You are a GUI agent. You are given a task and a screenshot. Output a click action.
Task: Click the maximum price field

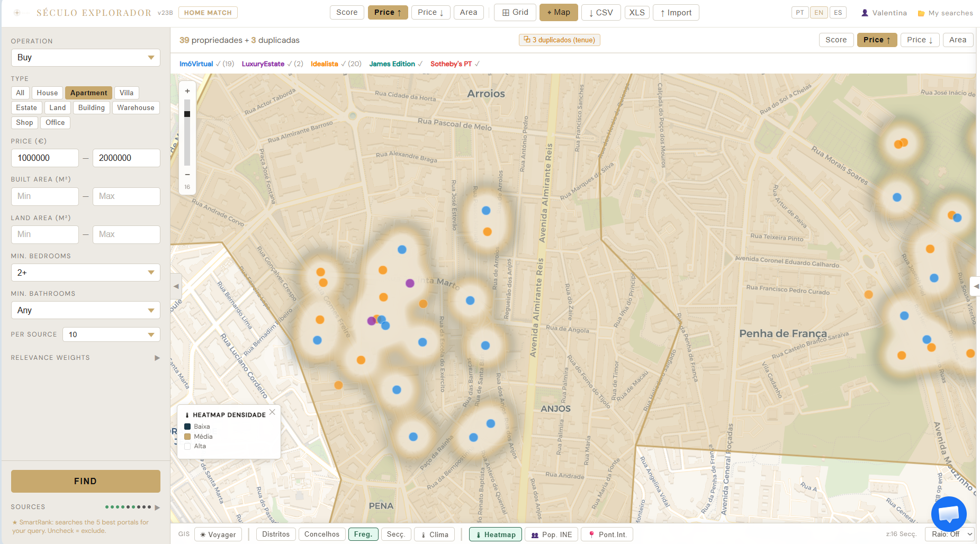[x=127, y=158]
